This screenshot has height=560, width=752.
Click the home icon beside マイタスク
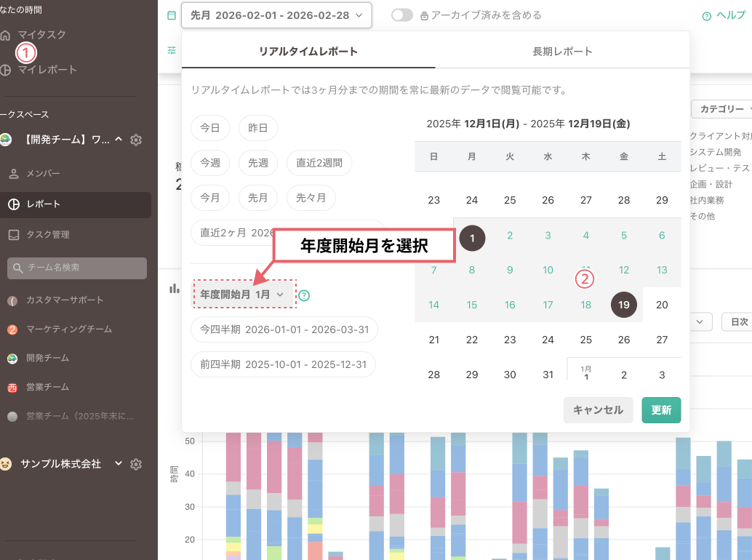coord(6,35)
